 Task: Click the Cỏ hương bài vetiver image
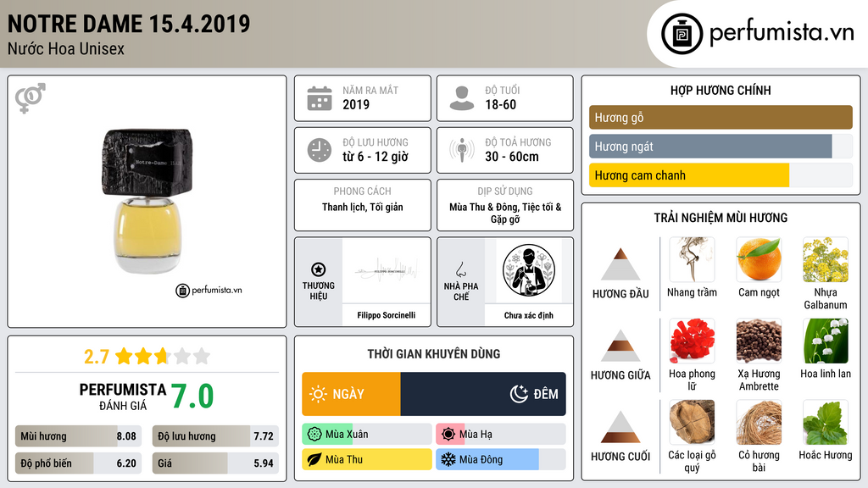pos(759,422)
